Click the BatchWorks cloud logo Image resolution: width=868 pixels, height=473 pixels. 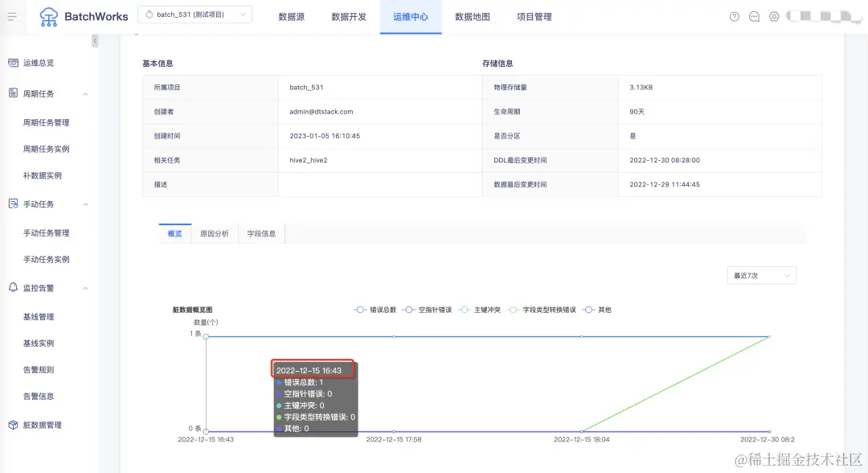(x=49, y=17)
